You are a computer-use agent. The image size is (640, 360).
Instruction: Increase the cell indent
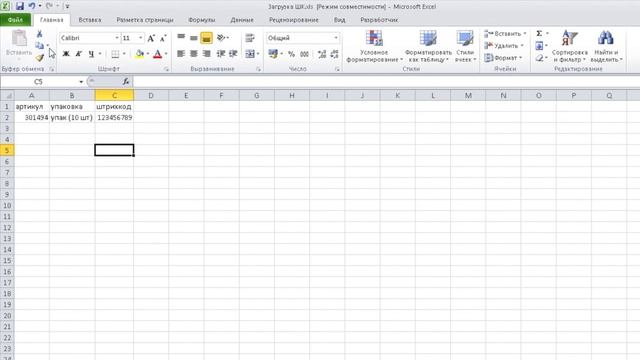click(233, 54)
